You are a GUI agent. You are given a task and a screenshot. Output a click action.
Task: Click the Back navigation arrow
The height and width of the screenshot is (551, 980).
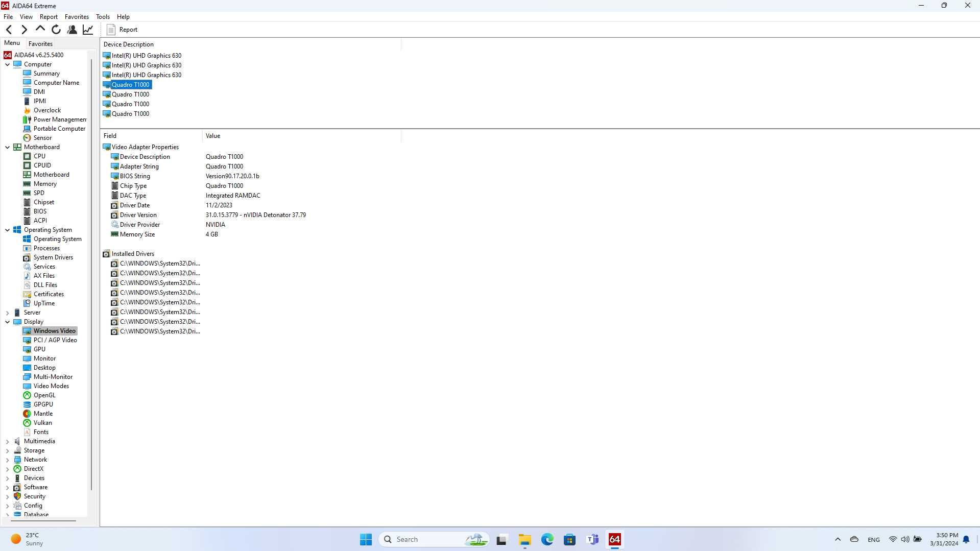[x=9, y=30]
